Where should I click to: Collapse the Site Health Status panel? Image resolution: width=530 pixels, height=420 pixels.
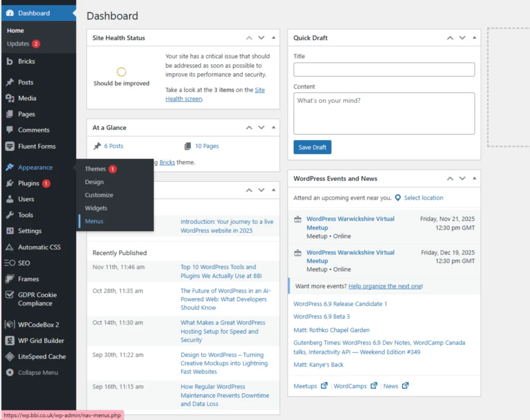(274, 38)
